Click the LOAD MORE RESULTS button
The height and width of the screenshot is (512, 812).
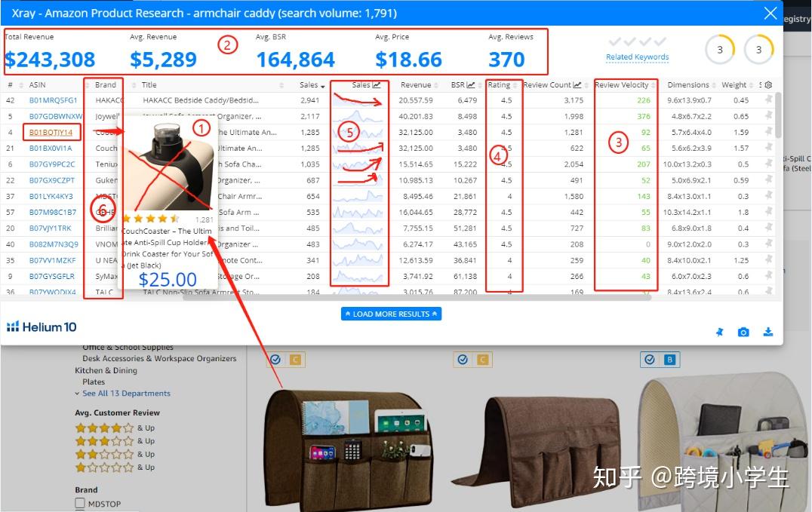click(391, 314)
